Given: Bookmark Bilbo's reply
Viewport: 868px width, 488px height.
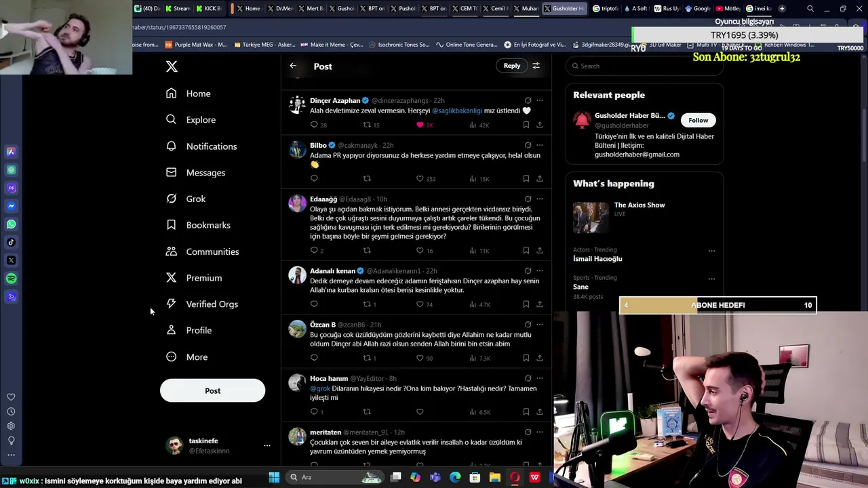Looking at the screenshot, I should coord(526,179).
